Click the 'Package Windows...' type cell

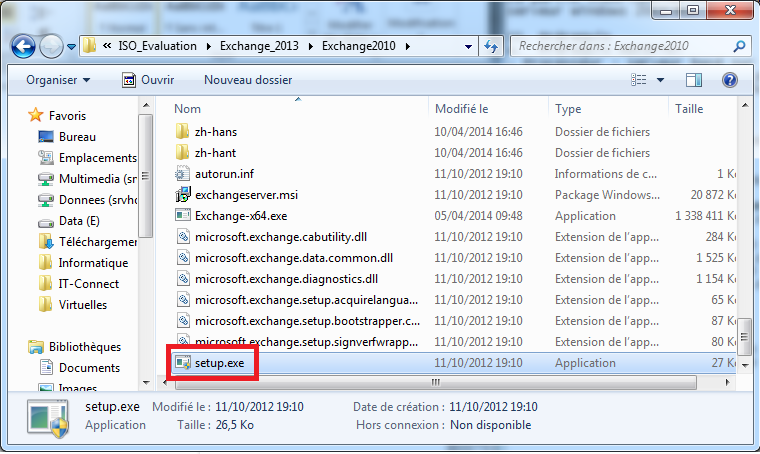(607, 195)
